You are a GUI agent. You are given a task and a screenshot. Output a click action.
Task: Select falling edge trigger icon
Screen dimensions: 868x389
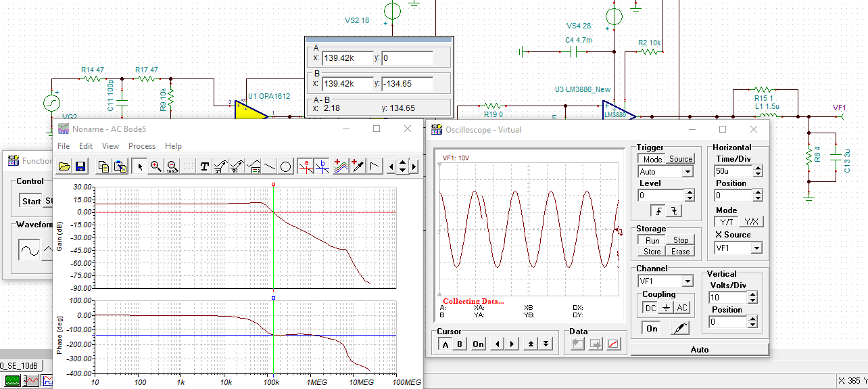[x=673, y=211]
